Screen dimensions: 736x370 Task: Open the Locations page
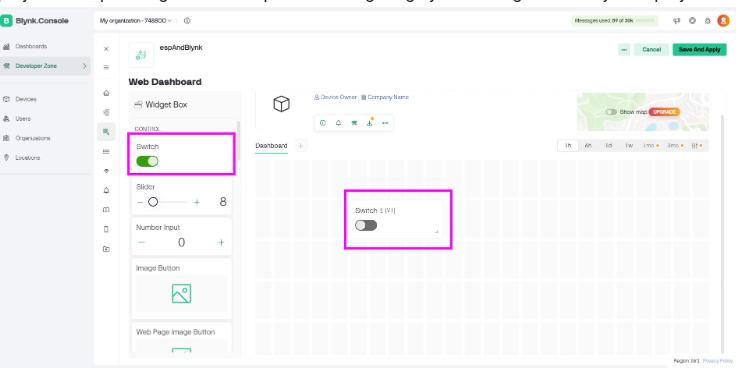click(27, 158)
